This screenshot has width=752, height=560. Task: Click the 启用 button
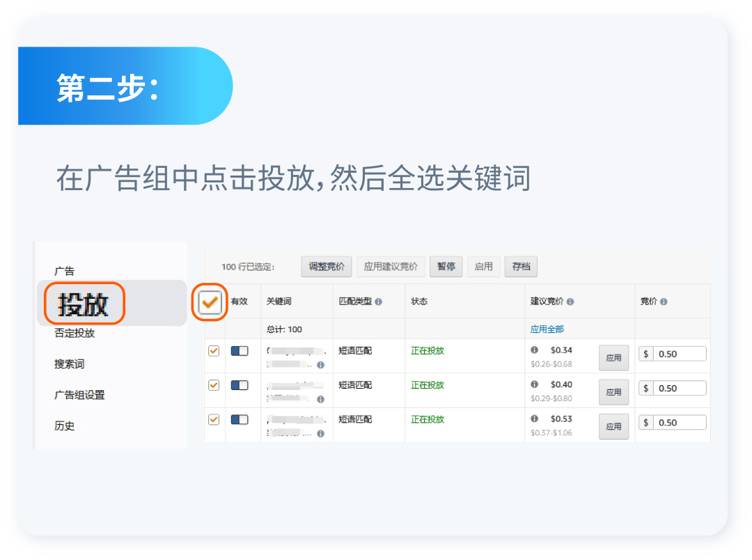[x=483, y=267]
